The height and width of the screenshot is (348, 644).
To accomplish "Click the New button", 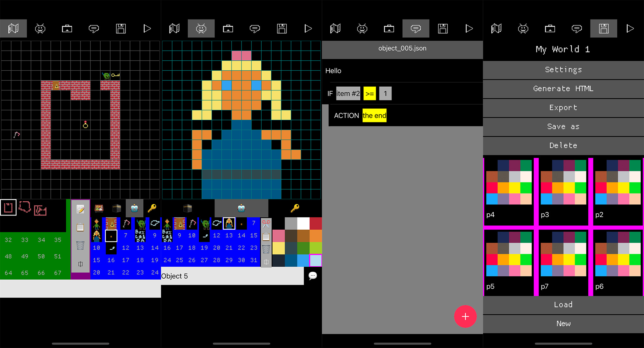I will (x=563, y=324).
